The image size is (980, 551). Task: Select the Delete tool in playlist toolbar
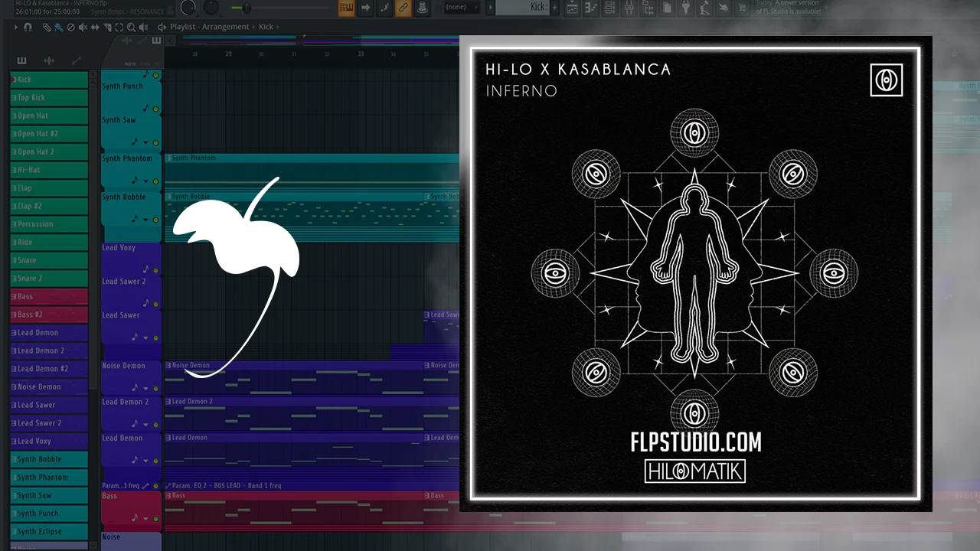71,27
